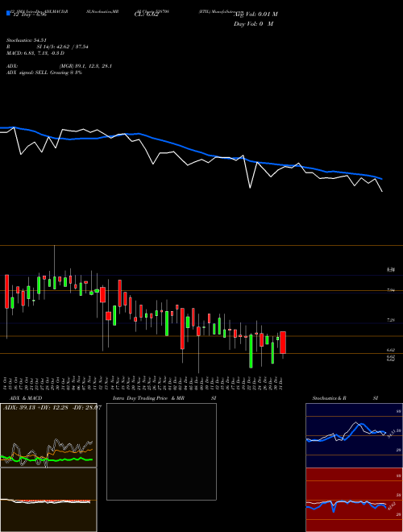Click the 42.62 RSI value on the red chart

point(390,505)
